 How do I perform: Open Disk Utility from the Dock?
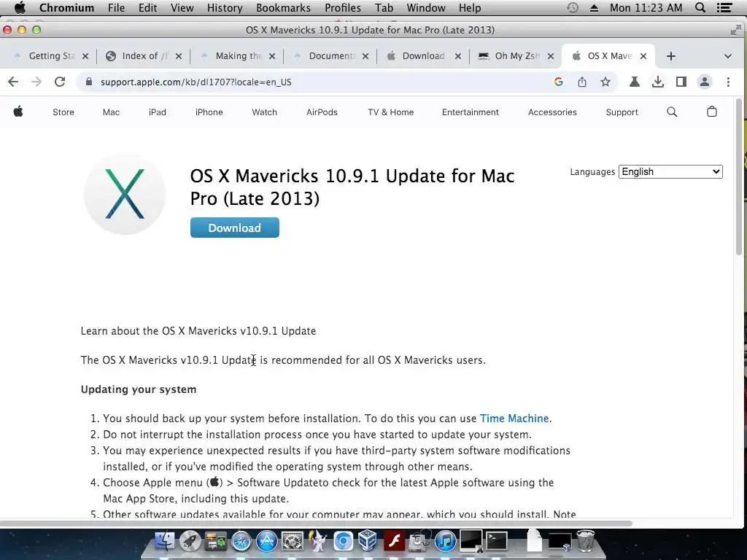[419, 542]
